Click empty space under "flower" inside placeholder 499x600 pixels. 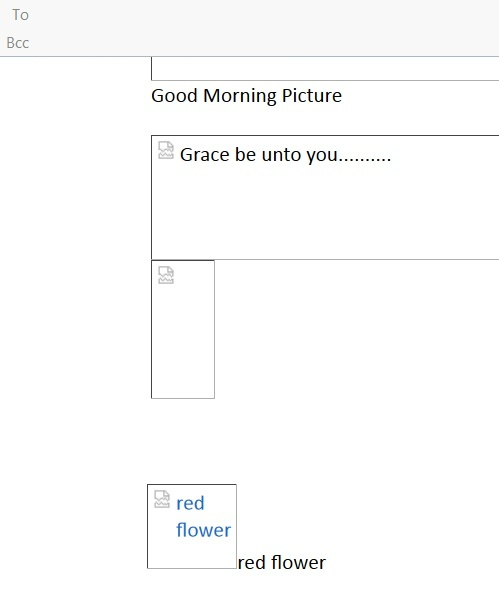[x=203, y=553]
